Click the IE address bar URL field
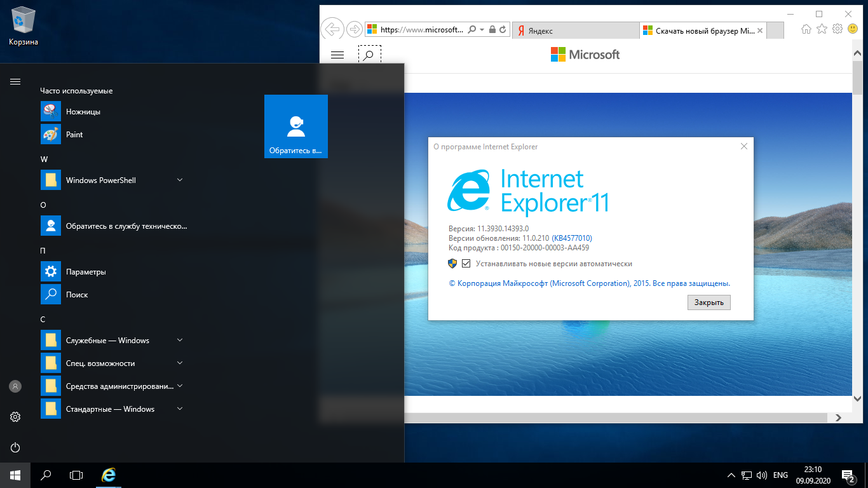The height and width of the screenshot is (488, 868). (x=423, y=29)
